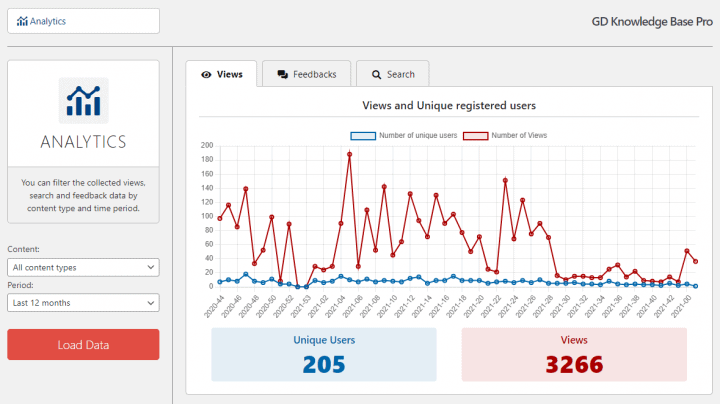720x404 pixels.
Task: Toggle the Number of unique users legend swatch
Action: pos(363,136)
